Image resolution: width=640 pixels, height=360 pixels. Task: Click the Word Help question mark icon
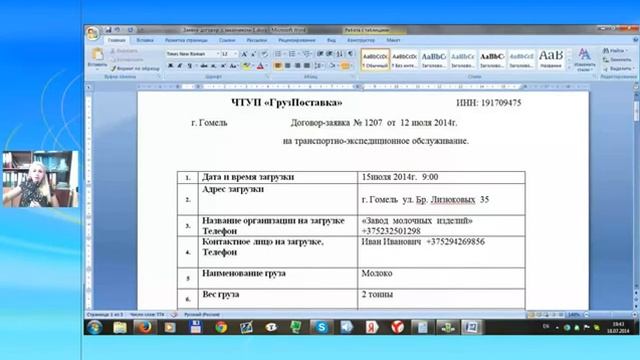(636, 40)
